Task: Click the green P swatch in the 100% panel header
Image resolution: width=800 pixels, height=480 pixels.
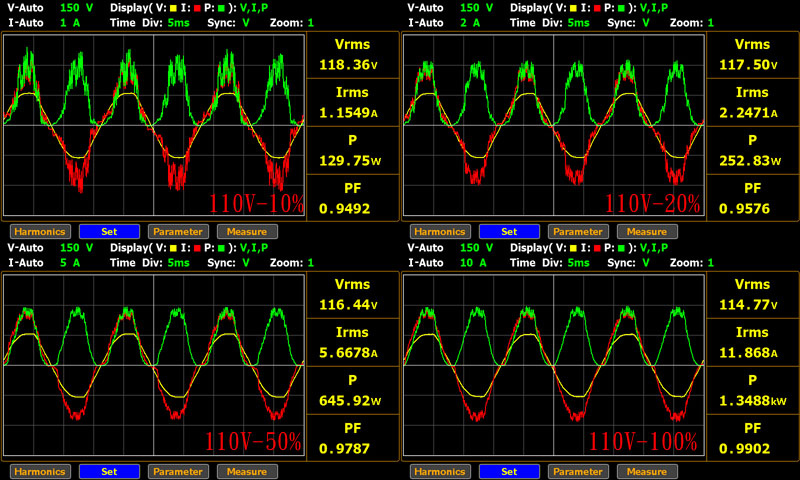Action: click(621, 248)
